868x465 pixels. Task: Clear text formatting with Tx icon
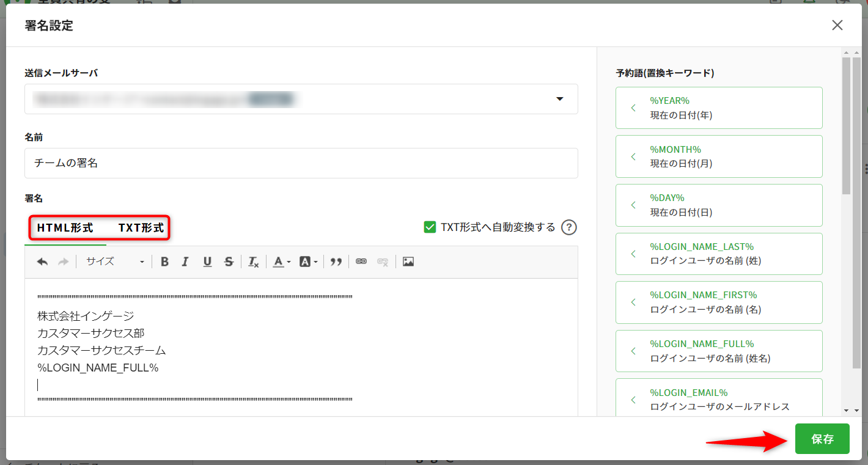click(x=253, y=262)
